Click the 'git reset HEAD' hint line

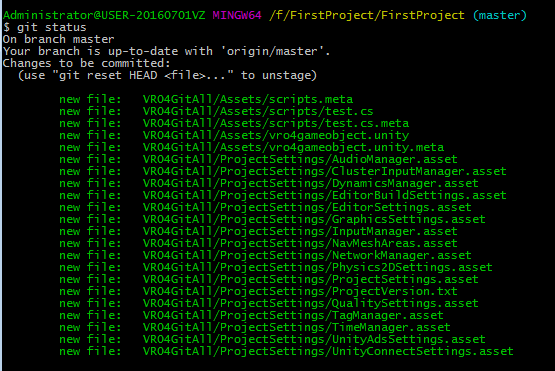pos(167,75)
